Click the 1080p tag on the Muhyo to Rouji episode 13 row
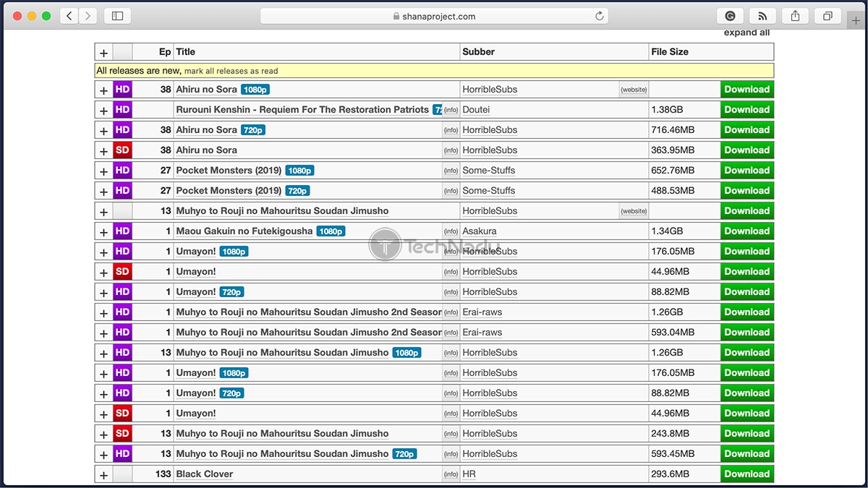This screenshot has width=868, height=488. (x=407, y=353)
